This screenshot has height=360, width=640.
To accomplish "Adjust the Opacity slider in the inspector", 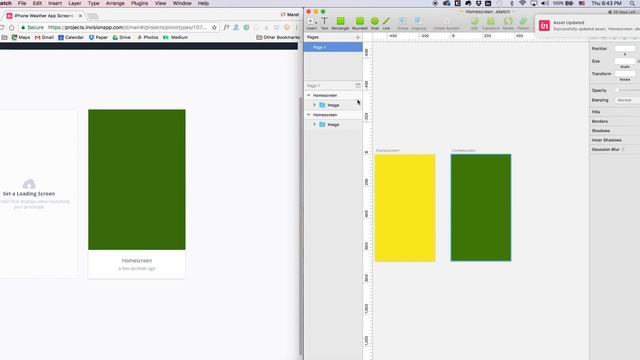I will point(627,90).
